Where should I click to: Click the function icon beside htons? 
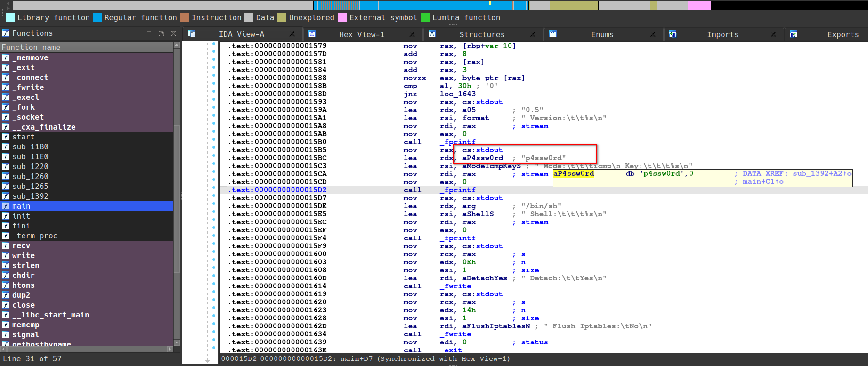pyautogui.click(x=6, y=285)
